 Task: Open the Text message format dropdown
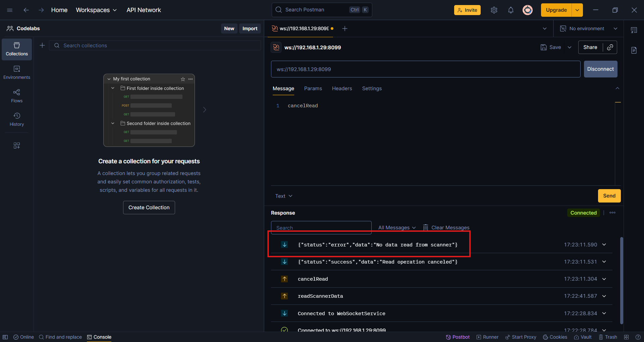pos(284,196)
